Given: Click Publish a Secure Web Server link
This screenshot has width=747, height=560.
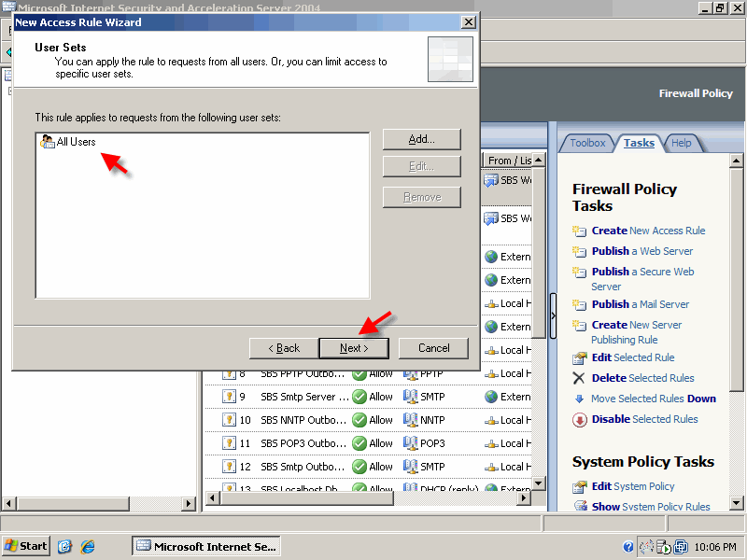Looking at the screenshot, I should tap(642, 279).
